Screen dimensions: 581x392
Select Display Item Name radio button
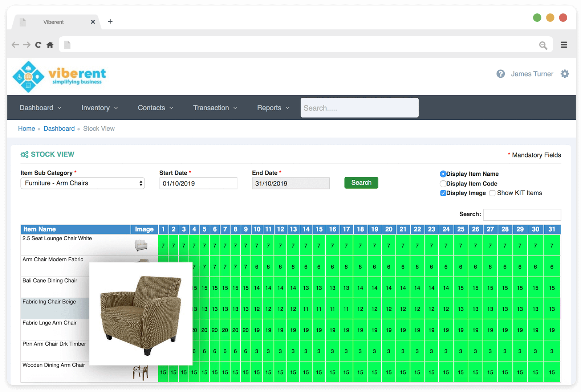[x=443, y=174]
